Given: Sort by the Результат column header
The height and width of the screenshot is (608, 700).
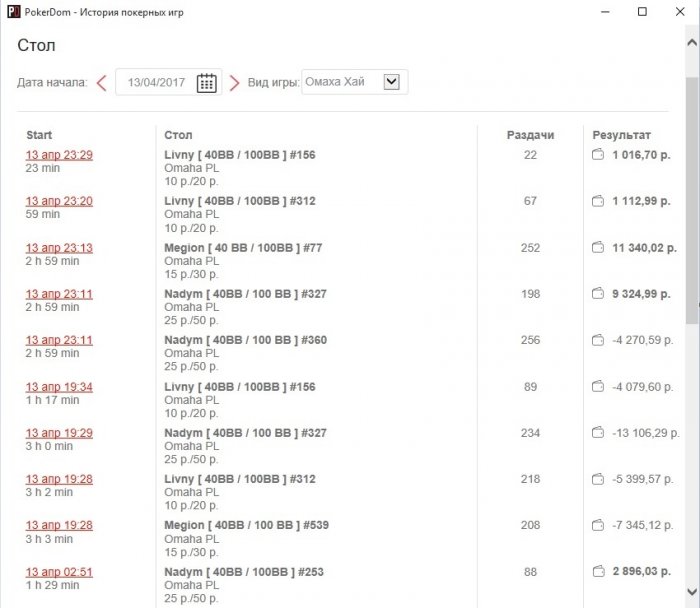Looking at the screenshot, I should [x=621, y=135].
